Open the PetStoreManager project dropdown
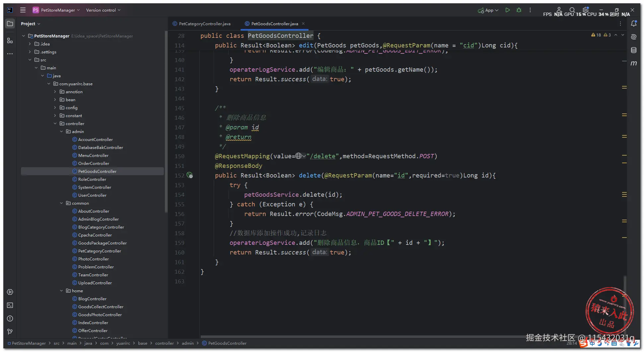The image size is (644, 352). (56, 10)
